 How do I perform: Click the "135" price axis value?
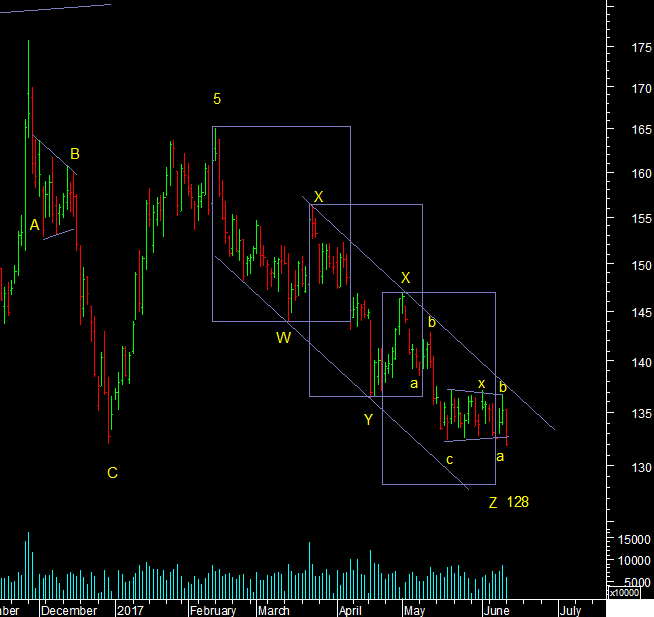click(641, 414)
